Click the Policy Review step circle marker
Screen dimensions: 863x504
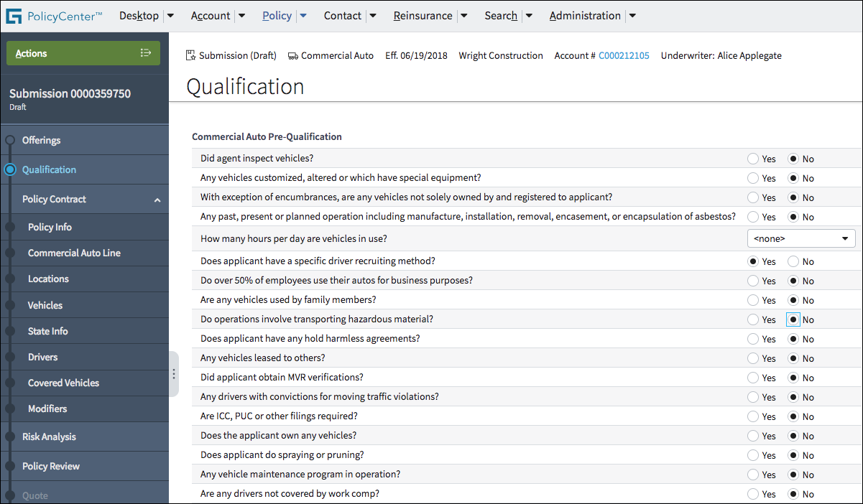[x=10, y=466]
